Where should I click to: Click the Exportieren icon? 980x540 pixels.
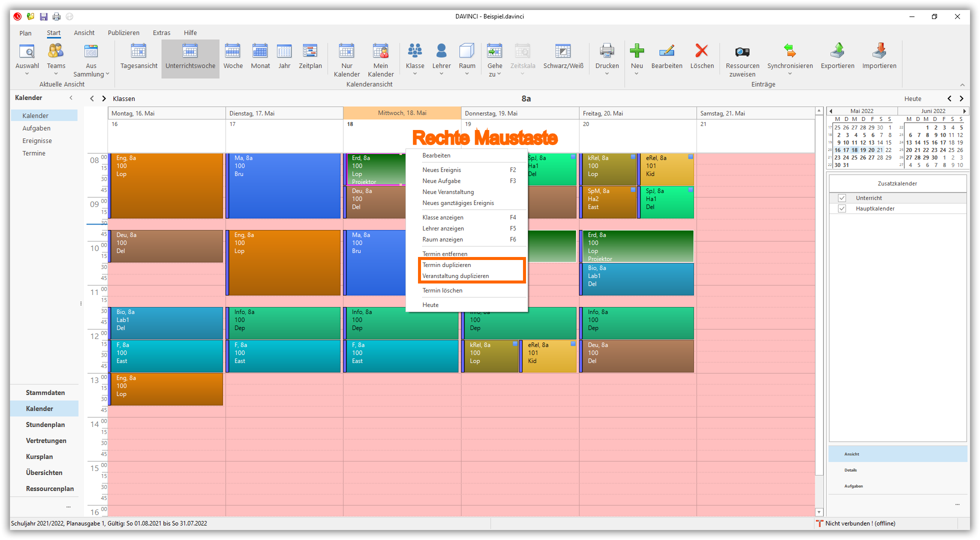tap(837, 51)
